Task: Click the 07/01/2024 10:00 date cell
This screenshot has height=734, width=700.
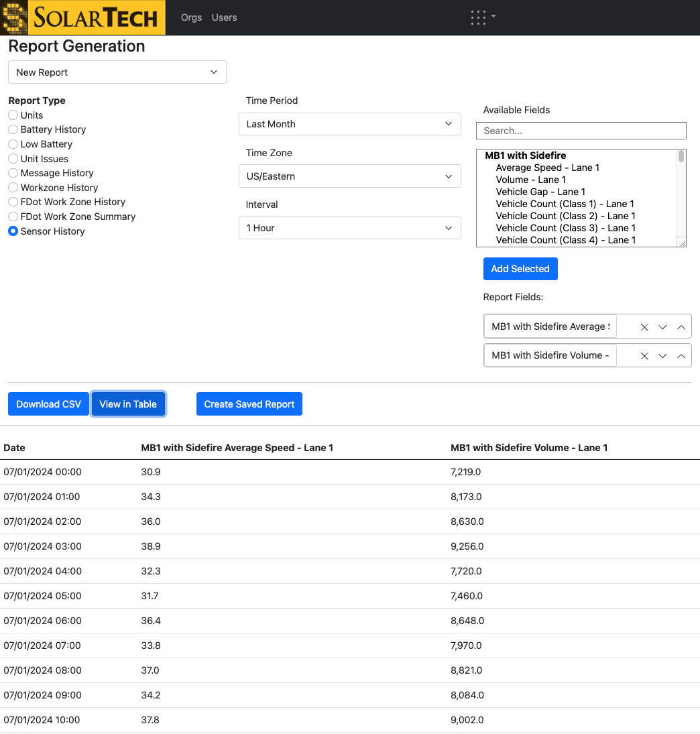Action: click(x=42, y=720)
